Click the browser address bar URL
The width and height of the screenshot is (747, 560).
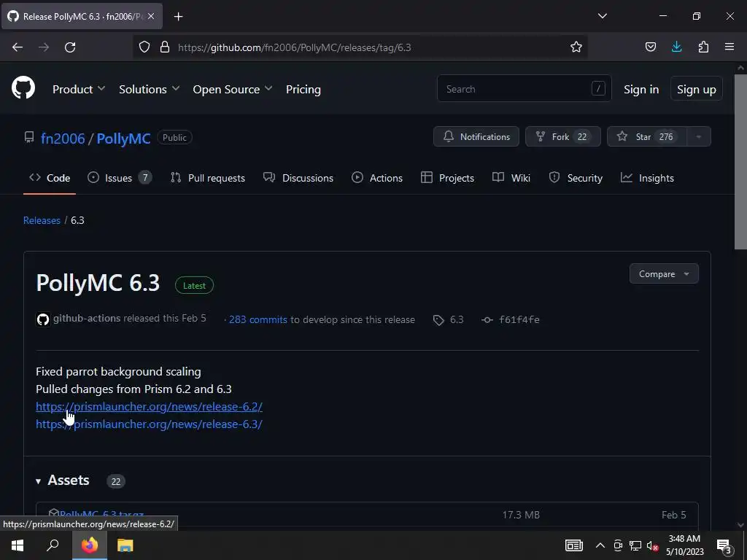(x=295, y=47)
